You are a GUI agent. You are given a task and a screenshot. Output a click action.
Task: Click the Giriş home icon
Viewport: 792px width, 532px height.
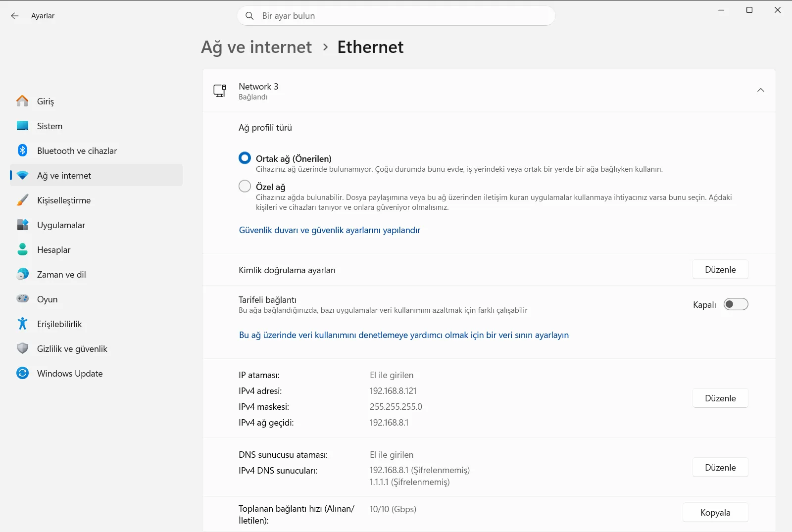22,101
